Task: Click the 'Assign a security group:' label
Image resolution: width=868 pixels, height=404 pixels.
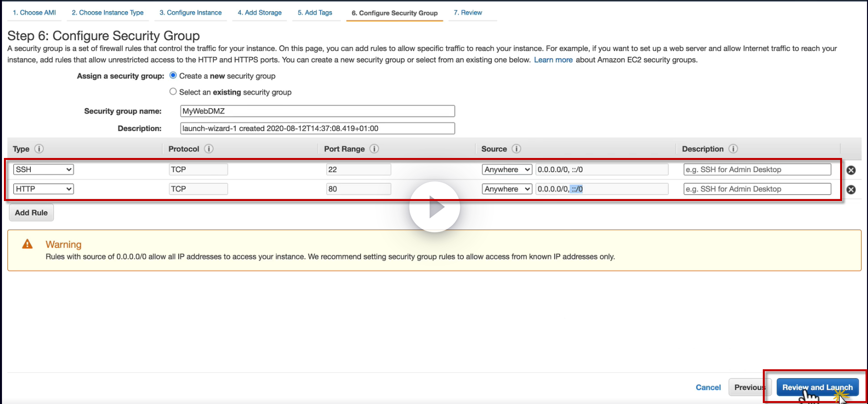Action: pyautogui.click(x=120, y=76)
